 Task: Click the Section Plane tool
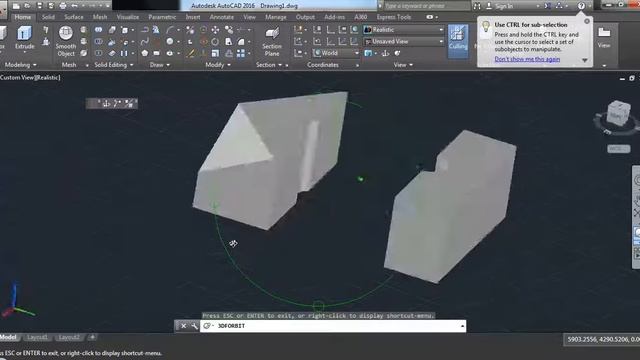pyautogui.click(x=272, y=41)
